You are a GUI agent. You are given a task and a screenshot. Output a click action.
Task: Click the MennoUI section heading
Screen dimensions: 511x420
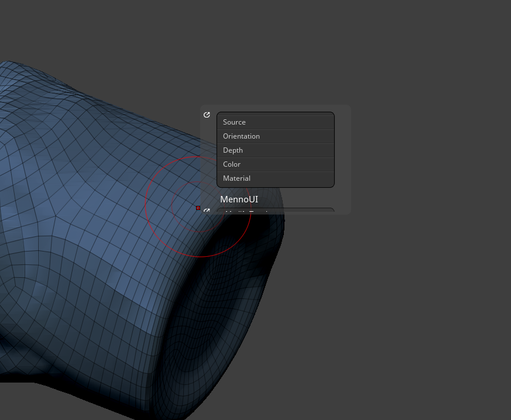239,199
